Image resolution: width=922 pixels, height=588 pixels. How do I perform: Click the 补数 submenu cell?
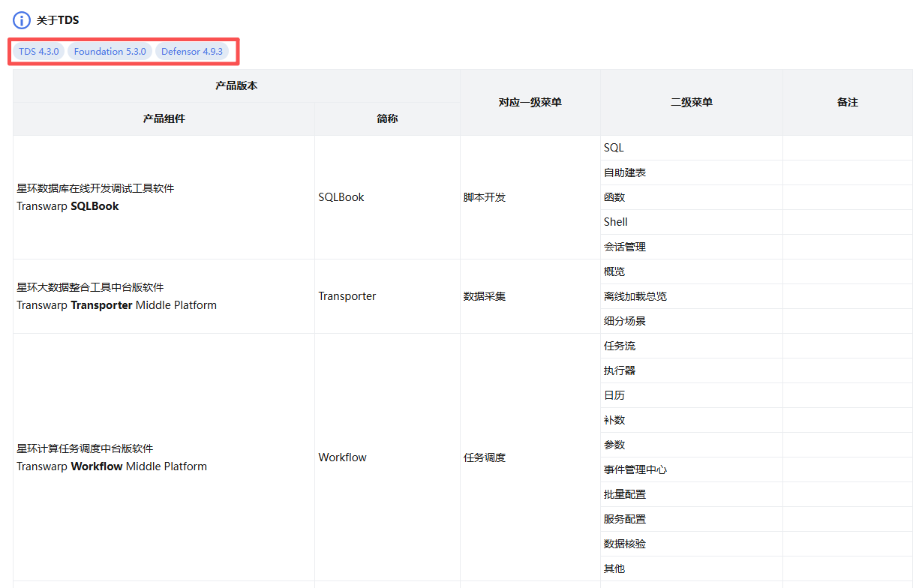pos(692,420)
